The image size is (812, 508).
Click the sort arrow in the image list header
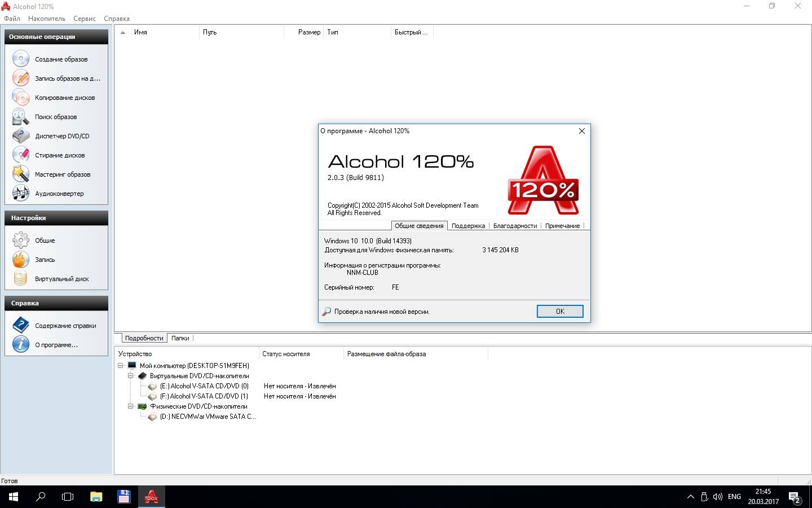[123, 32]
